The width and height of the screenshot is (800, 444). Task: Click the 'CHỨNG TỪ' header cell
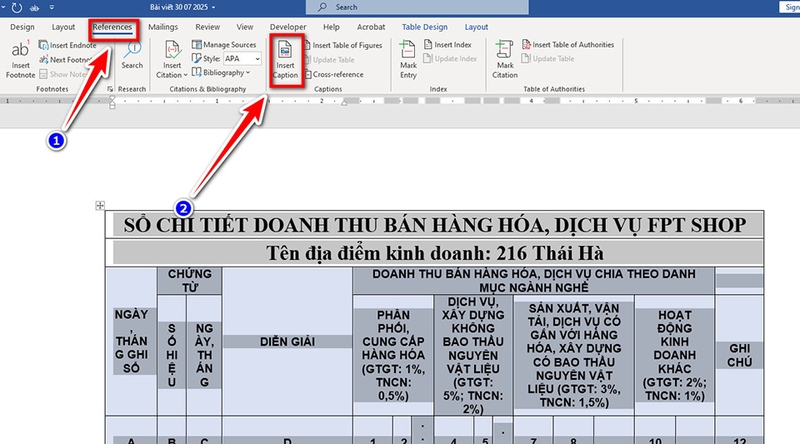(x=190, y=281)
